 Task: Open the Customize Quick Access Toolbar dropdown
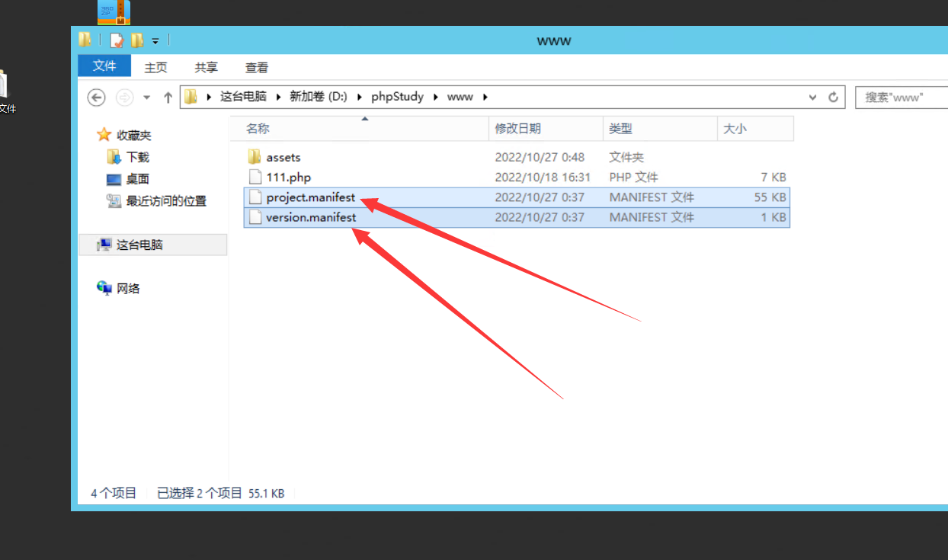155,40
